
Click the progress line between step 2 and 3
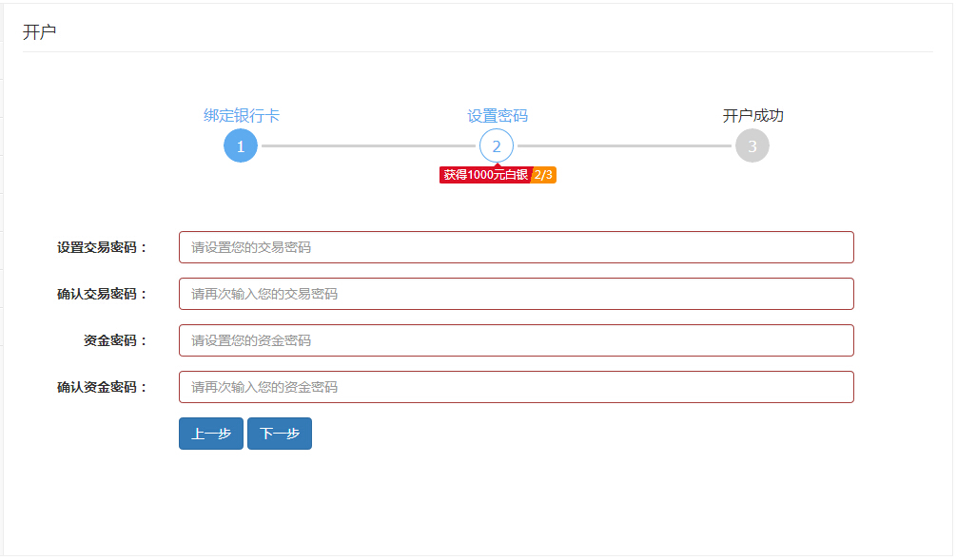625,145
